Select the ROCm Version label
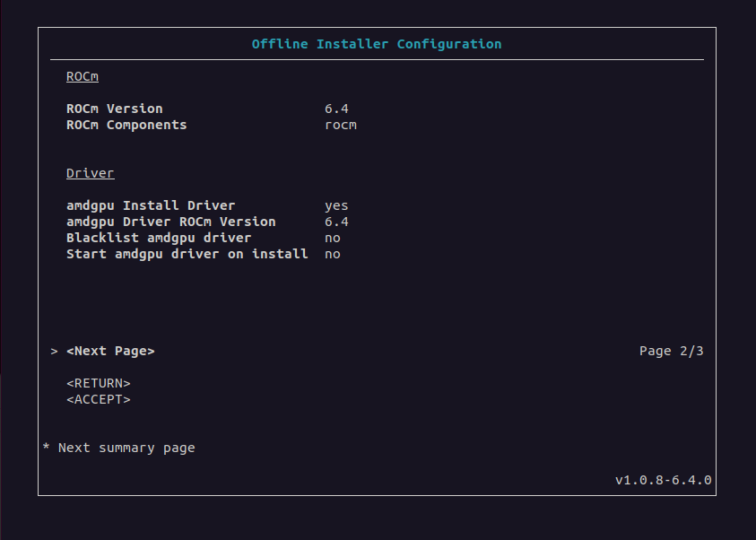Image resolution: width=756 pixels, height=540 pixels. 115,109
